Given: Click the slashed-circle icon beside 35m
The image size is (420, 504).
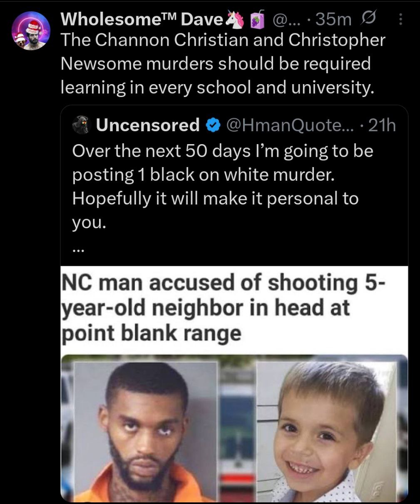Looking at the screenshot, I should [x=368, y=19].
